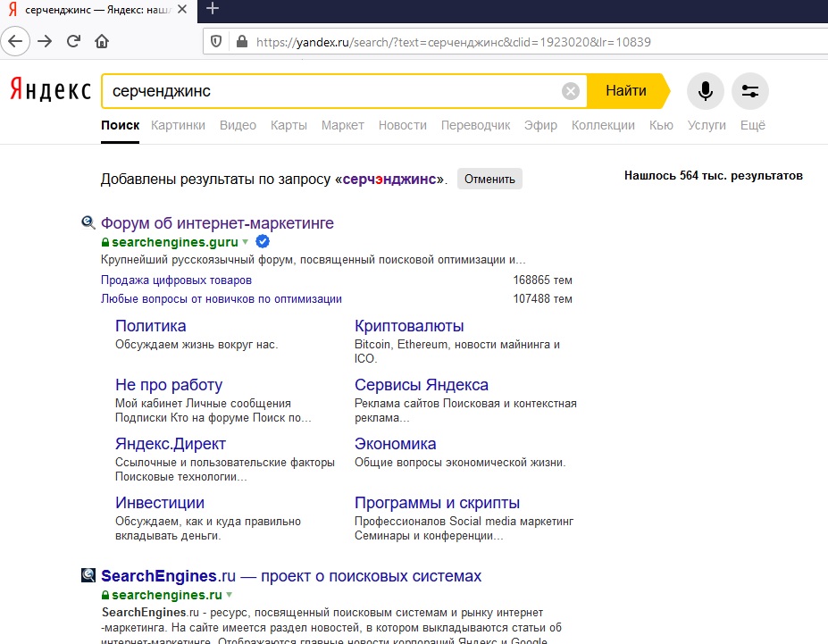This screenshot has width=828, height=644.
Task: Open the searchengines.ru green URL
Action: (166, 595)
